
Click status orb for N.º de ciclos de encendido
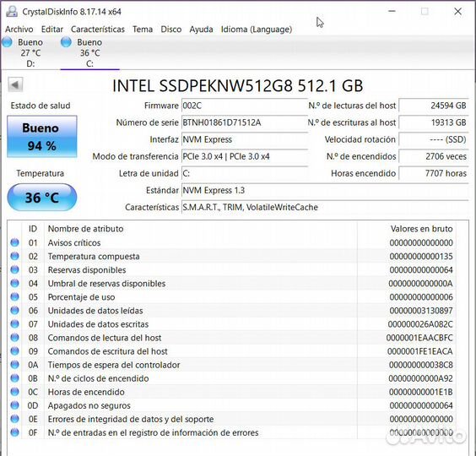14,378
